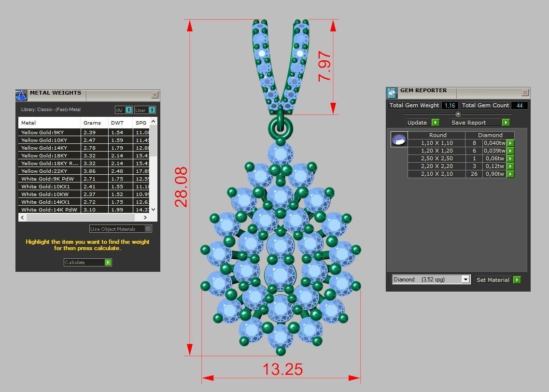Click green arrow for 2,20 X 2,20 row

pyautogui.click(x=510, y=166)
